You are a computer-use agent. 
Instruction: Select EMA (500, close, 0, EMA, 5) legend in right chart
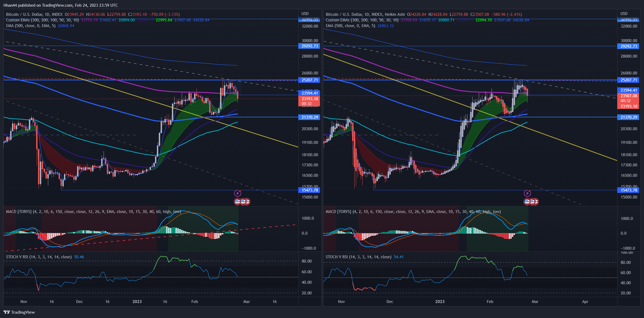point(351,26)
